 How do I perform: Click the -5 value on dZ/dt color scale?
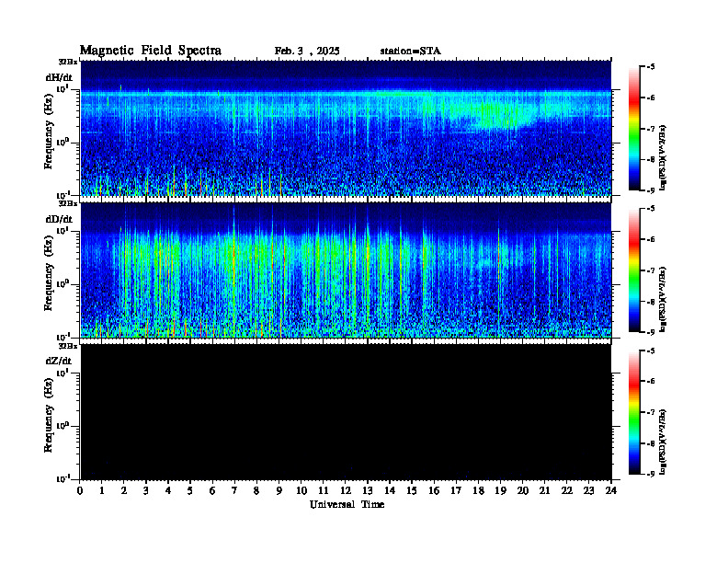coord(651,350)
